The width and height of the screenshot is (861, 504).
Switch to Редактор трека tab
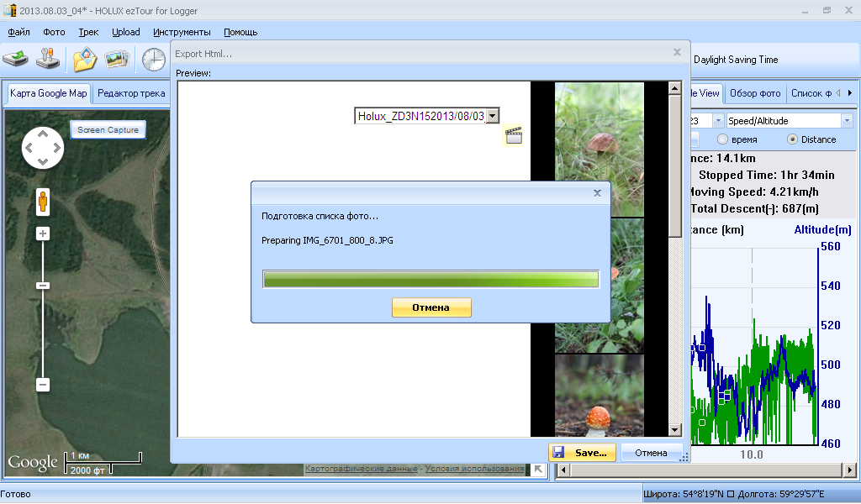[131, 93]
